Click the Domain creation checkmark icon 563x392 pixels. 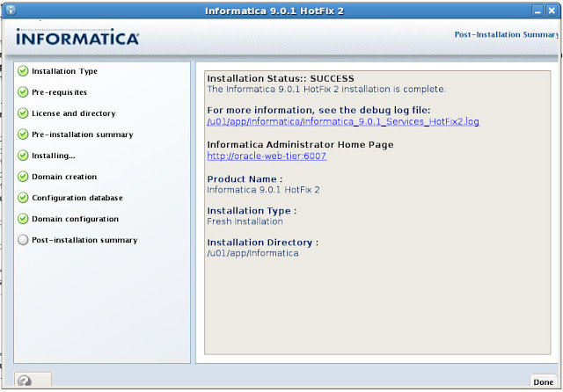pos(23,177)
